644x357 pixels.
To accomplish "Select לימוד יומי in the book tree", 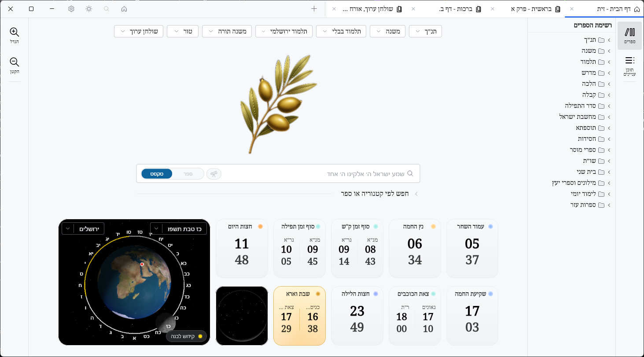I will click(583, 194).
